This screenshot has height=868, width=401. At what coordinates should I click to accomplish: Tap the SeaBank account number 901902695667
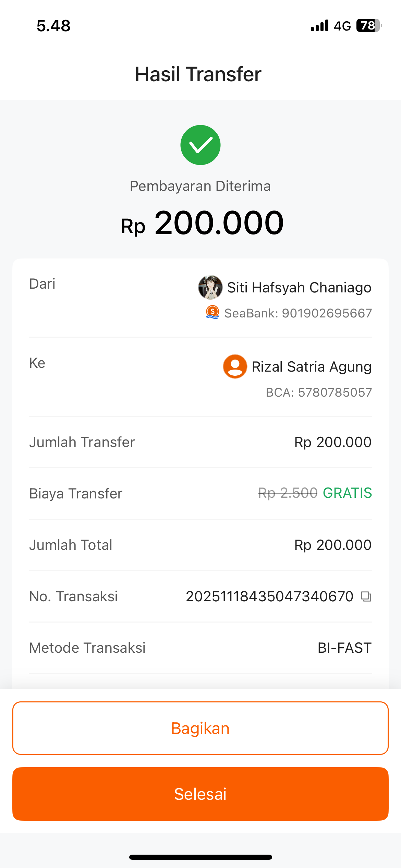327,313
